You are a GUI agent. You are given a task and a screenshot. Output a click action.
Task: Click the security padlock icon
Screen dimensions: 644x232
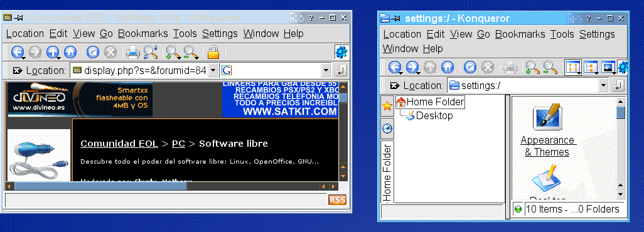pos(213,52)
